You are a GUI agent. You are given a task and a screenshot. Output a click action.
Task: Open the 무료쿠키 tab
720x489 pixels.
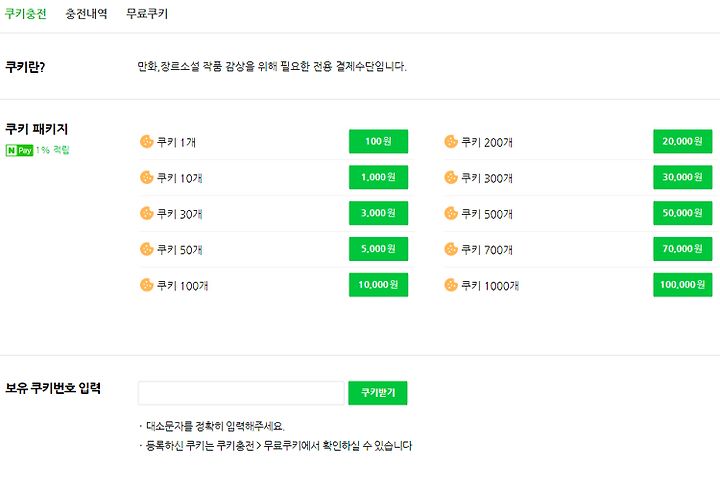pos(147,14)
